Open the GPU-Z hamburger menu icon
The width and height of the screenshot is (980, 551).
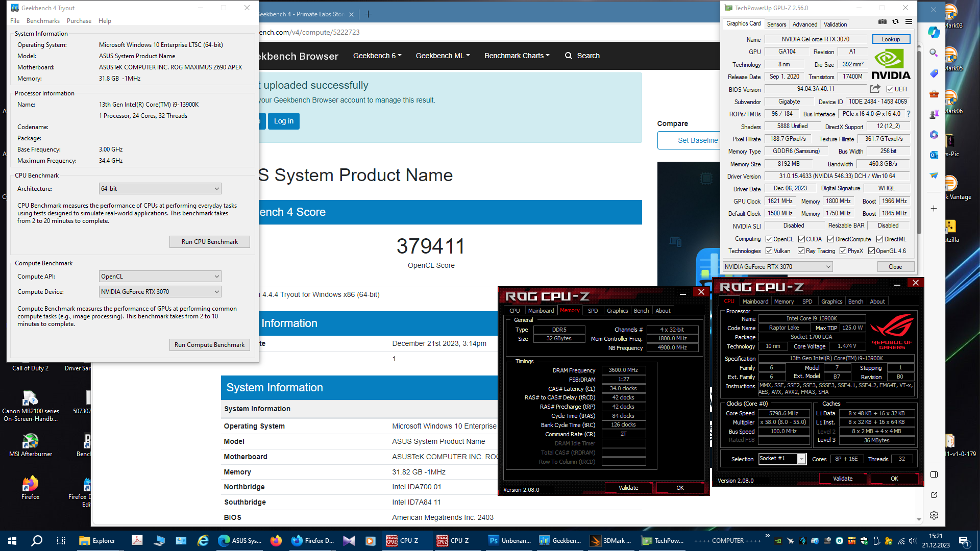point(909,21)
